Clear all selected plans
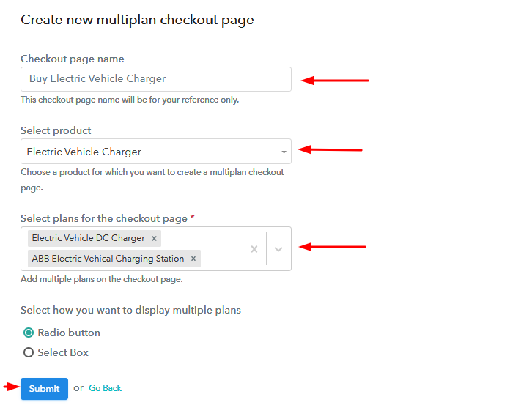 coord(254,249)
